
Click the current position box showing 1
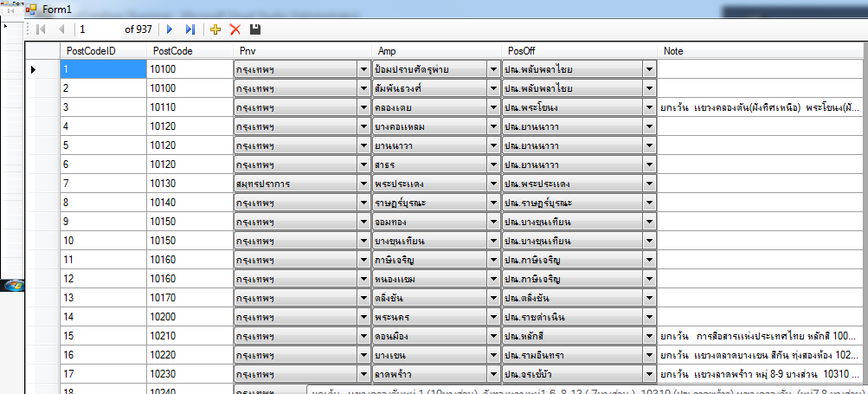[99, 29]
